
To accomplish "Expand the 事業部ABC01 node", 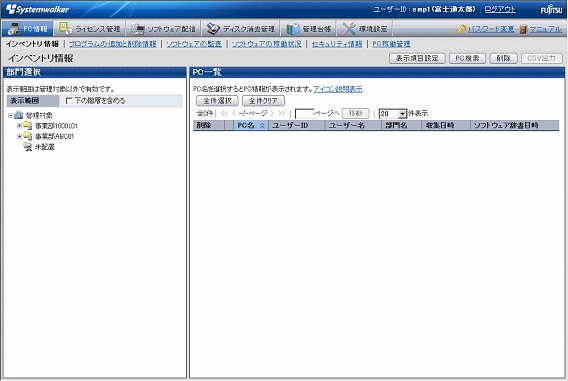I will point(19,137).
